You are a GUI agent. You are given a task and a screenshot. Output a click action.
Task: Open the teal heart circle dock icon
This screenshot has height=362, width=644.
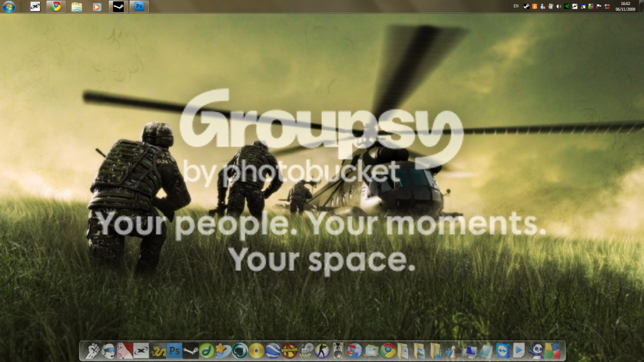coord(240,351)
